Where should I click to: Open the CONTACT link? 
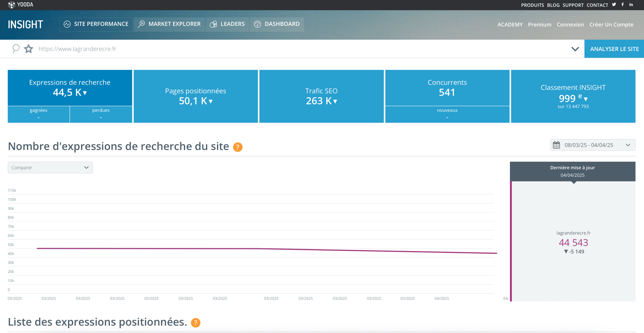click(597, 5)
